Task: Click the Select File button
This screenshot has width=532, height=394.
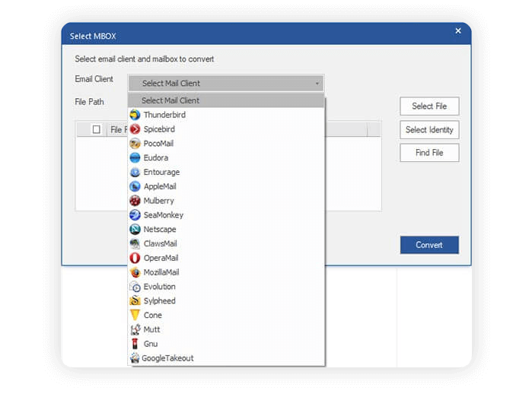Action: (429, 106)
